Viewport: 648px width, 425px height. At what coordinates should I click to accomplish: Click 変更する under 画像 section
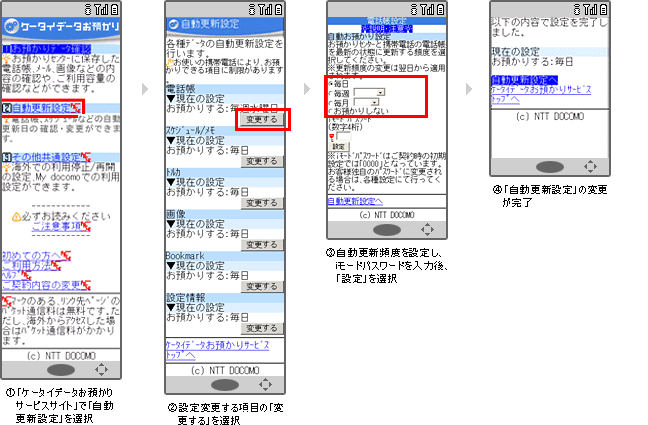(x=262, y=245)
